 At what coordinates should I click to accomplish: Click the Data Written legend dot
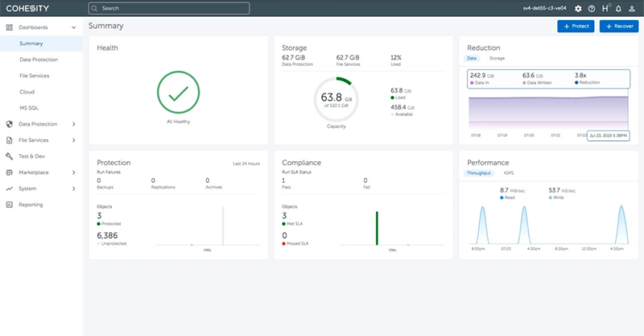click(x=525, y=83)
